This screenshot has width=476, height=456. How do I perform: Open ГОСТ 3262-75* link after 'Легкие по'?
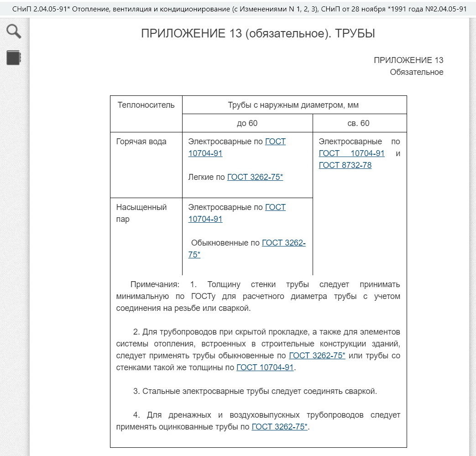coord(255,177)
